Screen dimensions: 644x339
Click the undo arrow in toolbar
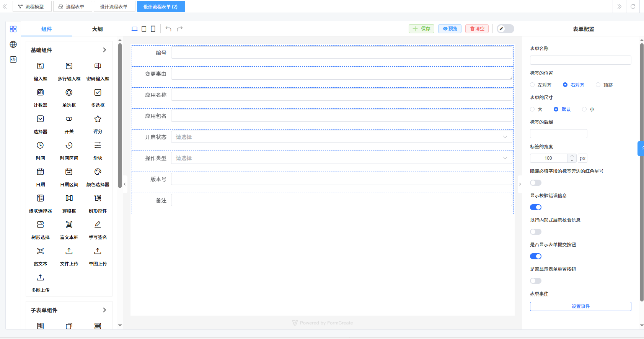click(168, 29)
